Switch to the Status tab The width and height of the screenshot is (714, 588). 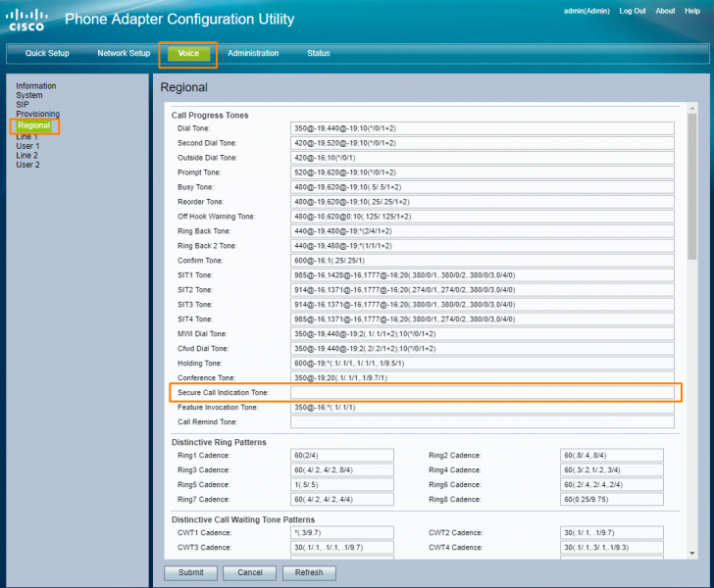319,53
